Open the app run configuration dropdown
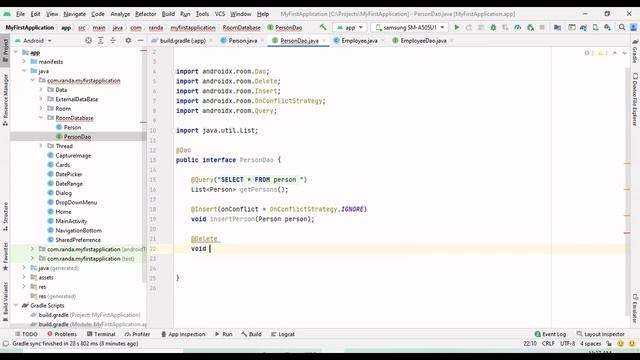The image size is (640, 360). [350, 27]
